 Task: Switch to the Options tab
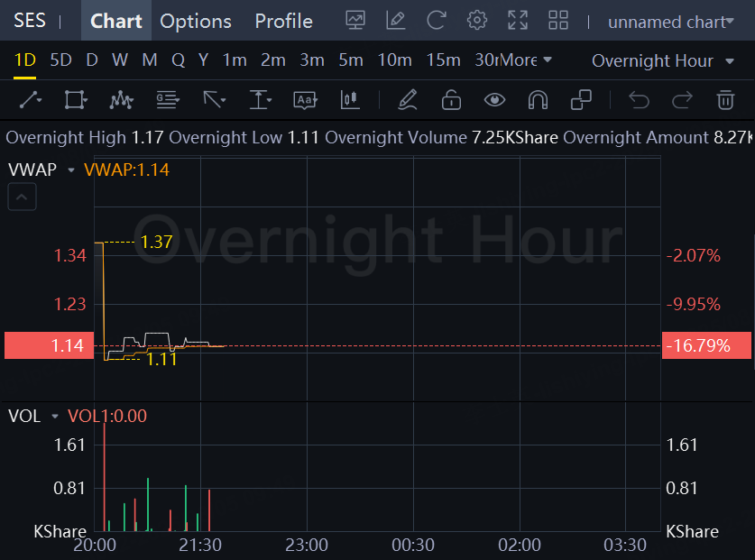point(196,21)
